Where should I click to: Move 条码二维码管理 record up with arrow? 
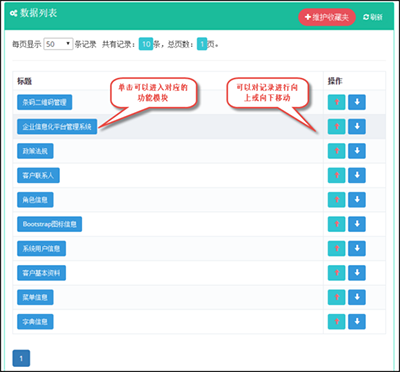click(336, 102)
